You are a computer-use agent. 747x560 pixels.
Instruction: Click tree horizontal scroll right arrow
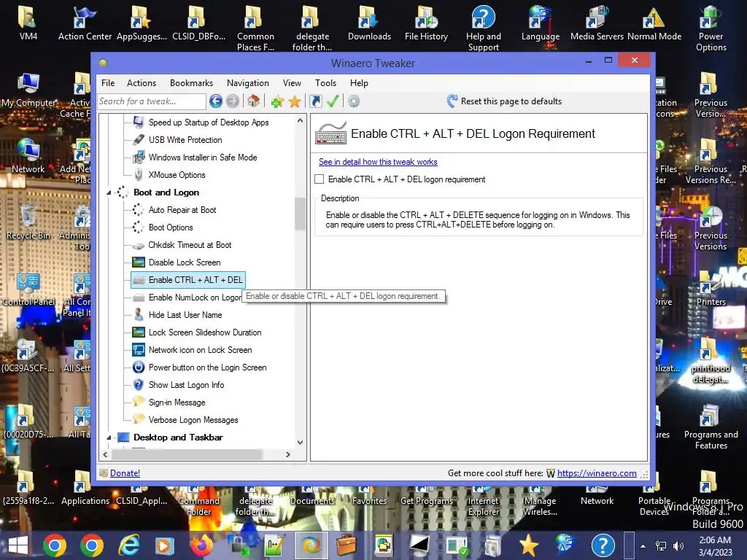287,455
